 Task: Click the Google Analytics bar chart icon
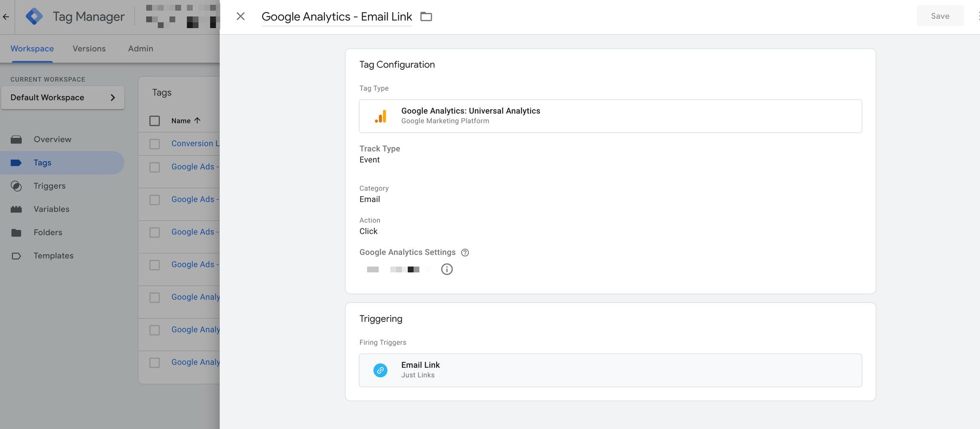(x=381, y=116)
